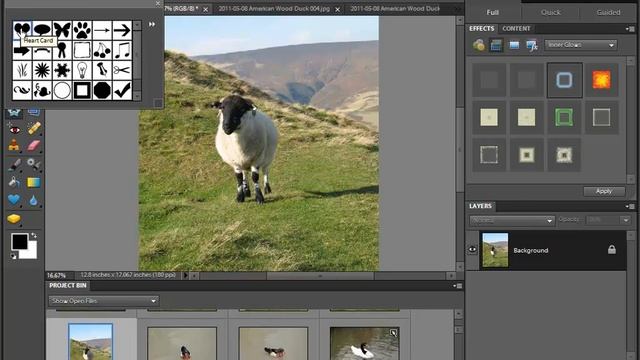This screenshot has width=640, height=360.
Task: Pick the grass shape
Action: click(x=22, y=70)
